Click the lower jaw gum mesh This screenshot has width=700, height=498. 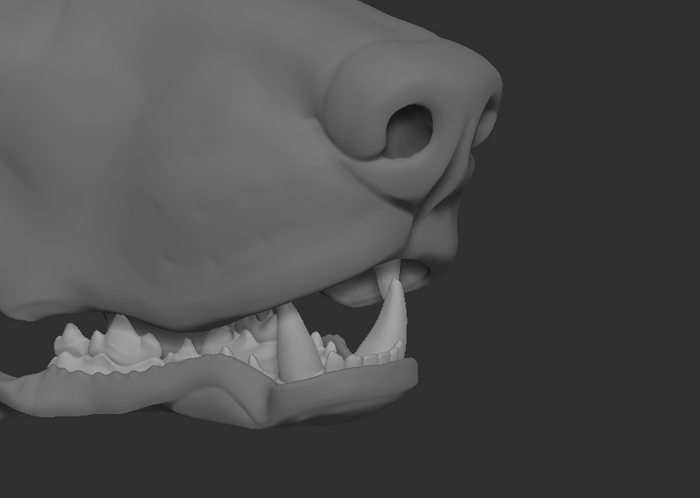(210, 389)
